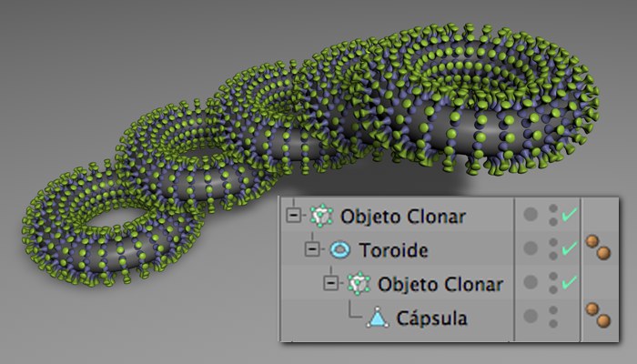Select the Cápsula object name

pos(431,318)
